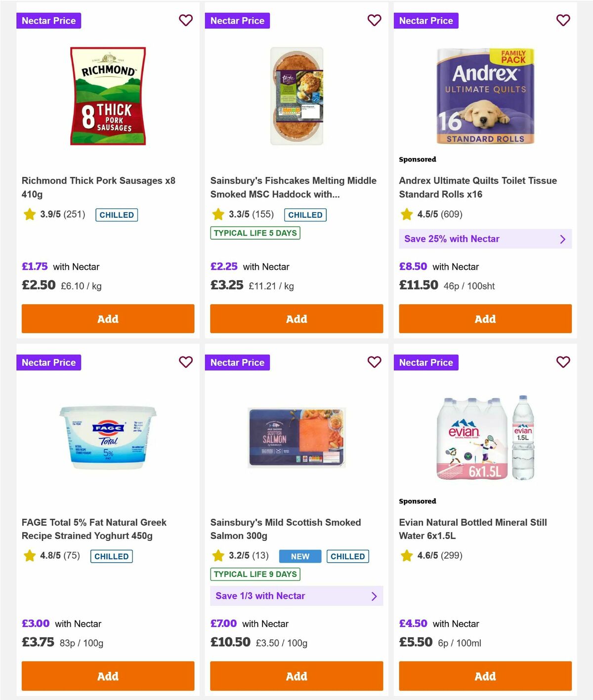593x700 pixels.
Task: Click the heart icon on smoked salmon card
Action: pyautogui.click(x=374, y=362)
